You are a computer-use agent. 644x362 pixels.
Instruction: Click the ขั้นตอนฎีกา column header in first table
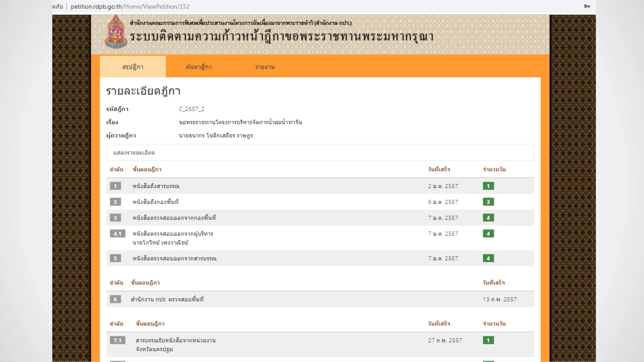pos(147,169)
